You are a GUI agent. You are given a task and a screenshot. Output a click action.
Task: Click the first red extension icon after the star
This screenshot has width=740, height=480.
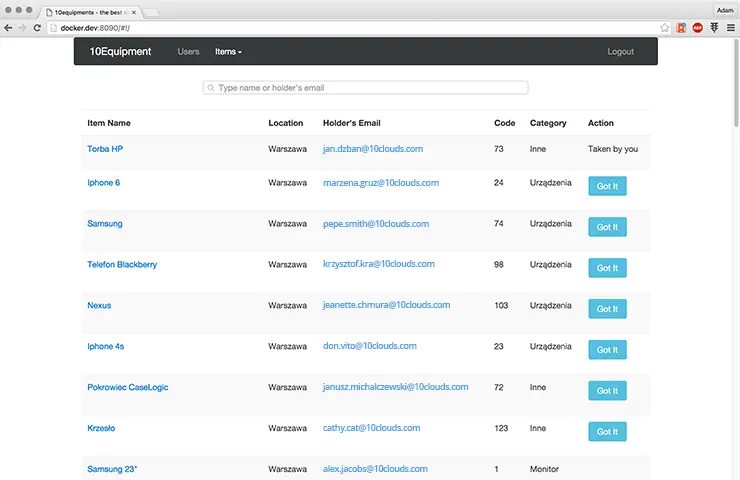click(x=681, y=28)
